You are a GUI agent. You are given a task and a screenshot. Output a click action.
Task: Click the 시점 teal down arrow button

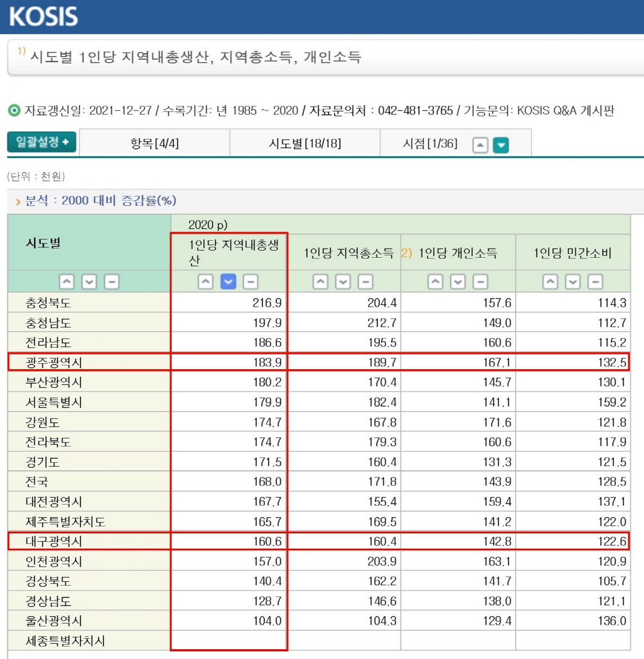click(501, 145)
